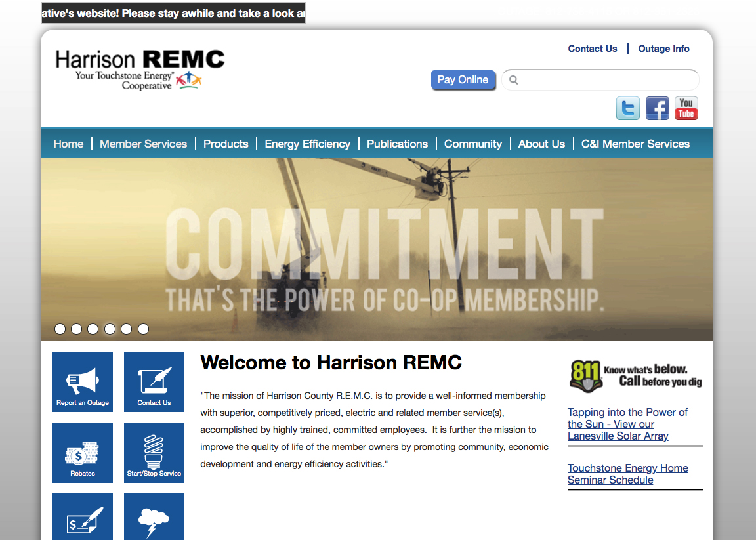Select the fourth slideshow dot indicator
The height and width of the screenshot is (540, 756).
pyautogui.click(x=110, y=329)
